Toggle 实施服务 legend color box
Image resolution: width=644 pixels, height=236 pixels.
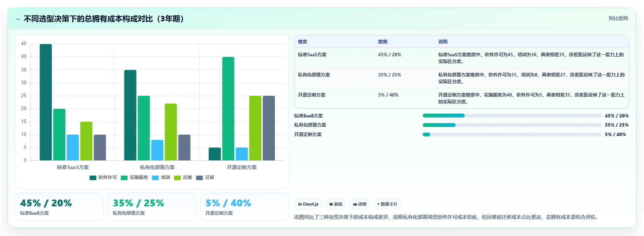point(124,178)
